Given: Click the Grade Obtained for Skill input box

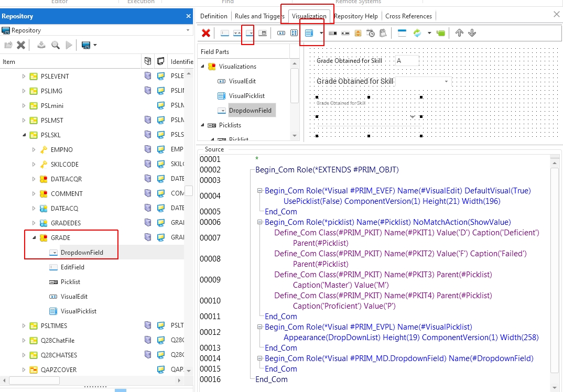Looking at the screenshot, I should (x=407, y=61).
